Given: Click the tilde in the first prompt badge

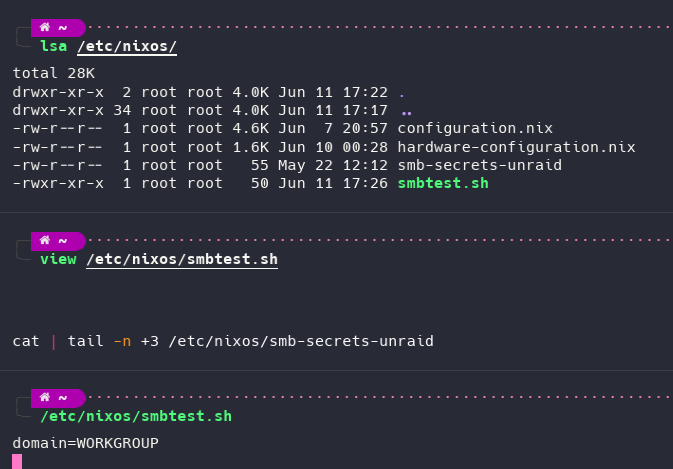Looking at the screenshot, I should coord(63,28).
